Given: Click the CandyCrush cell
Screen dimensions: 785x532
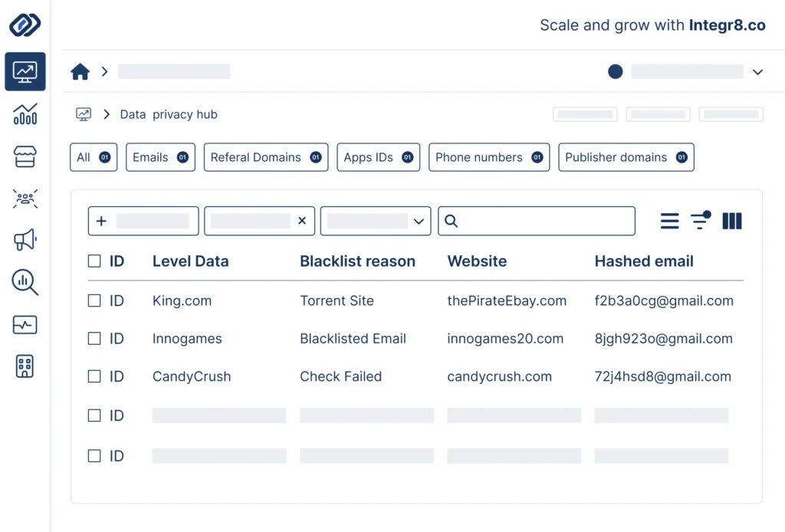Looking at the screenshot, I should [192, 376].
